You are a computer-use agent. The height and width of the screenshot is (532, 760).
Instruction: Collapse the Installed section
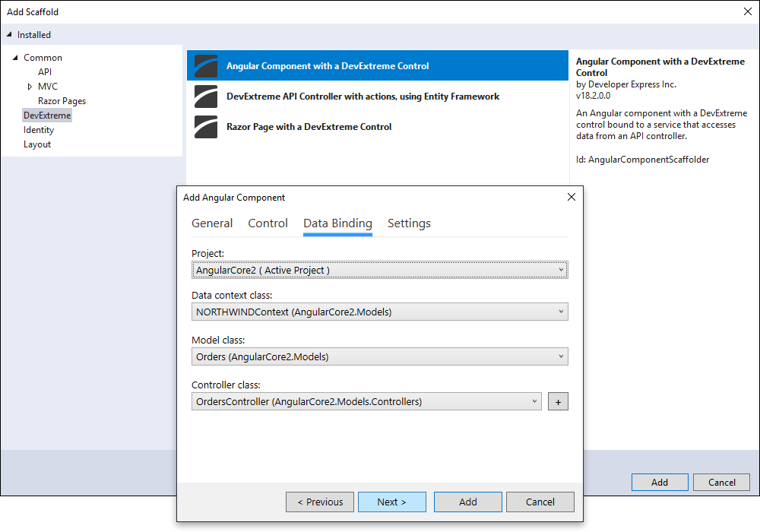(9, 35)
